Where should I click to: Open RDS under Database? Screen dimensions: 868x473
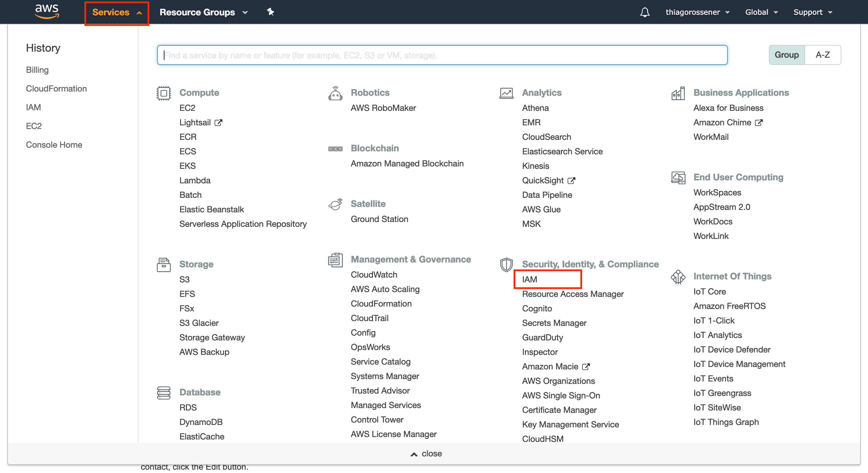tap(188, 408)
